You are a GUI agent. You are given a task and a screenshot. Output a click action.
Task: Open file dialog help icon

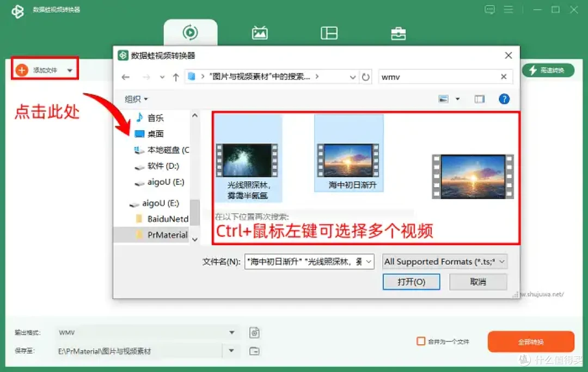(504, 99)
